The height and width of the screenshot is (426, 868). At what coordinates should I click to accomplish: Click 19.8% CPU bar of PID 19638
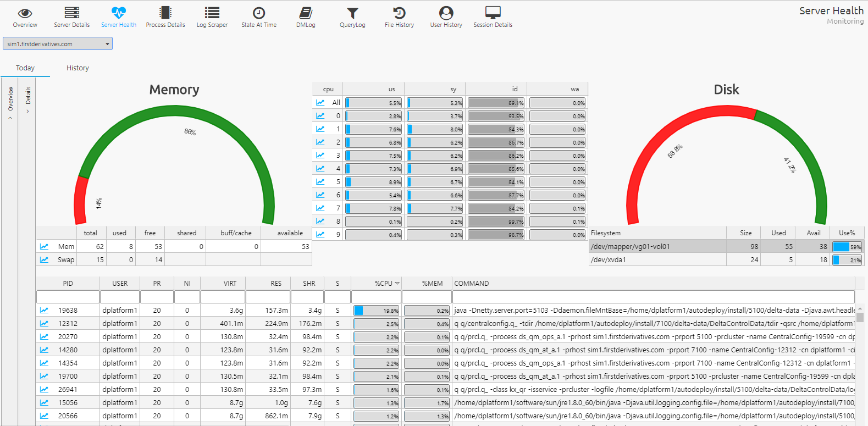(x=377, y=311)
